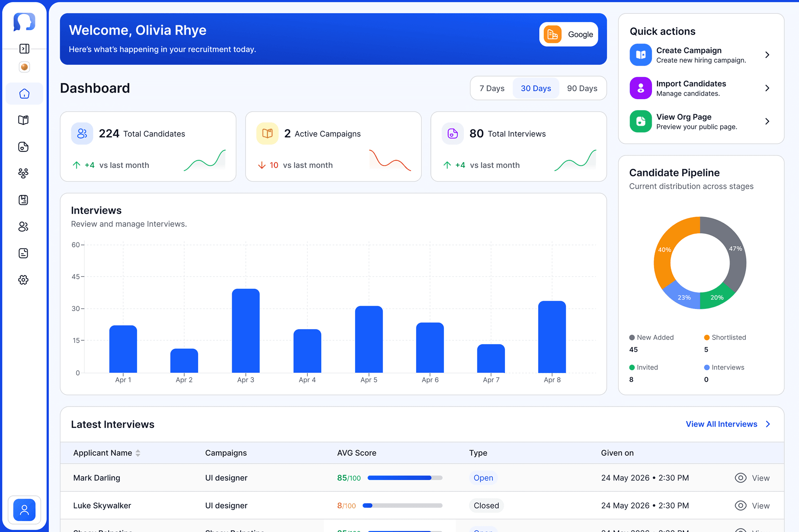Click Mark Darling's score progress bar
799x532 pixels.
click(405, 478)
